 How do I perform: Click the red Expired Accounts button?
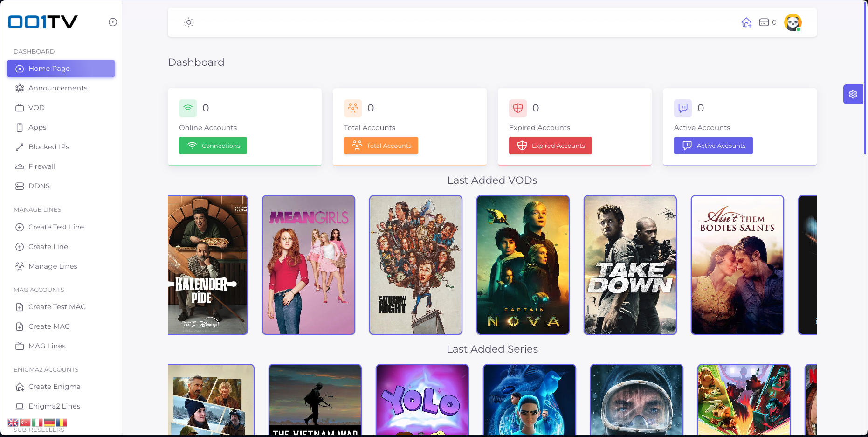(x=551, y=146)
